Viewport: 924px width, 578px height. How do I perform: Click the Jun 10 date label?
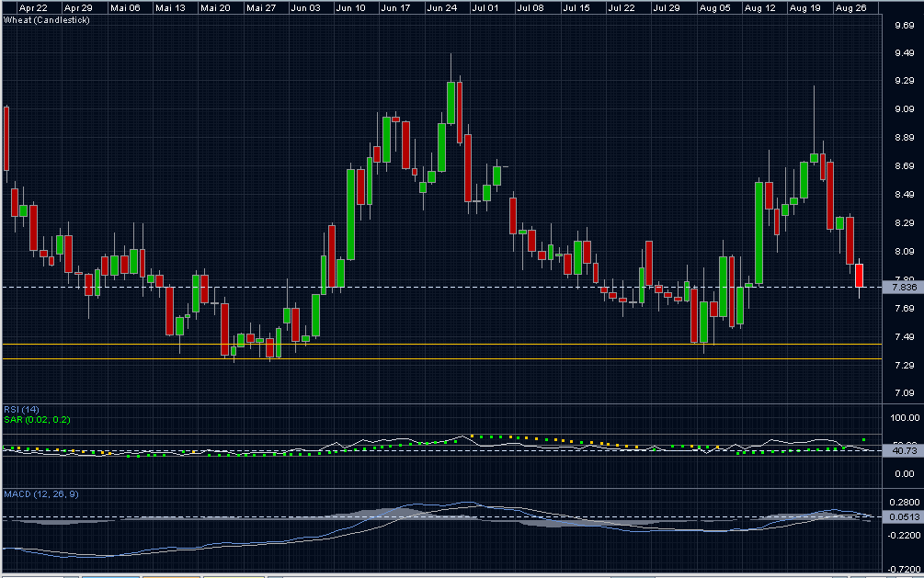(x=350, y=8)
